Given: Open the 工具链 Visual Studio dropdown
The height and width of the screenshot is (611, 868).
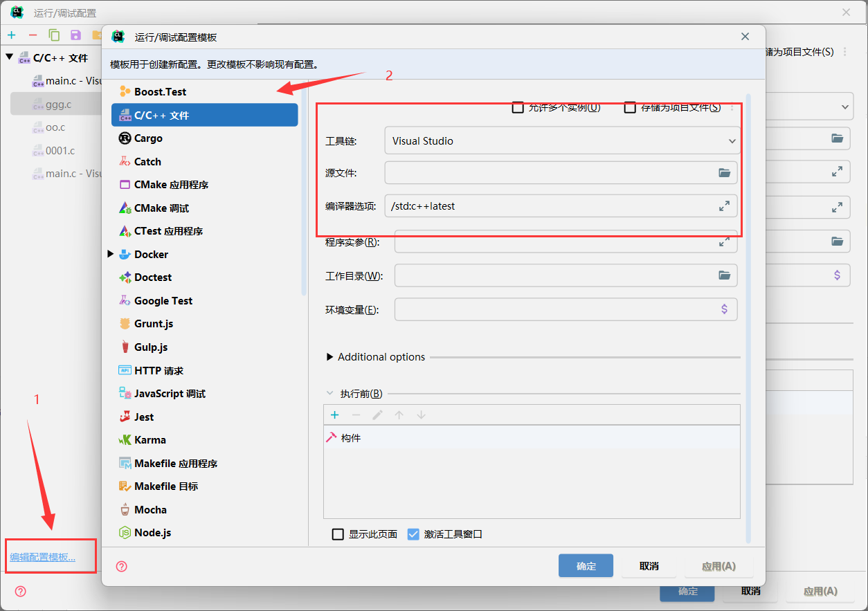Looking at the screenshot, I should coord(561,141).
